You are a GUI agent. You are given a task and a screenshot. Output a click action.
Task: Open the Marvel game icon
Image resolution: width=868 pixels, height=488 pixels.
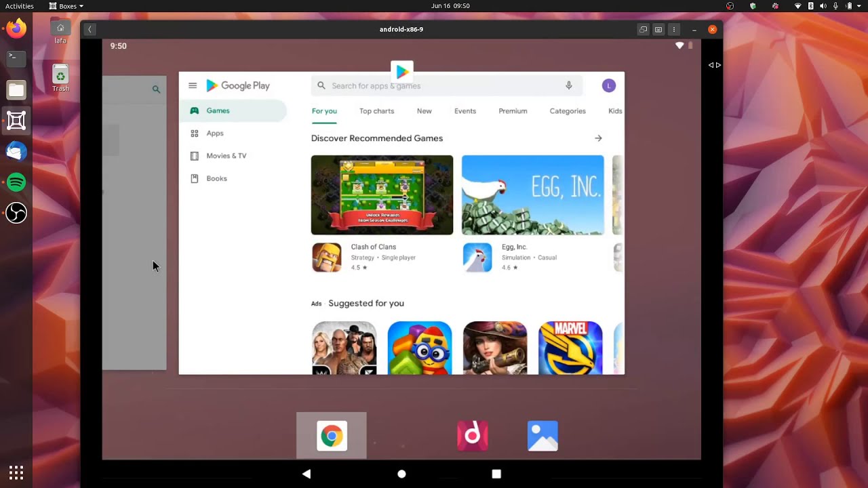(570, 348)
